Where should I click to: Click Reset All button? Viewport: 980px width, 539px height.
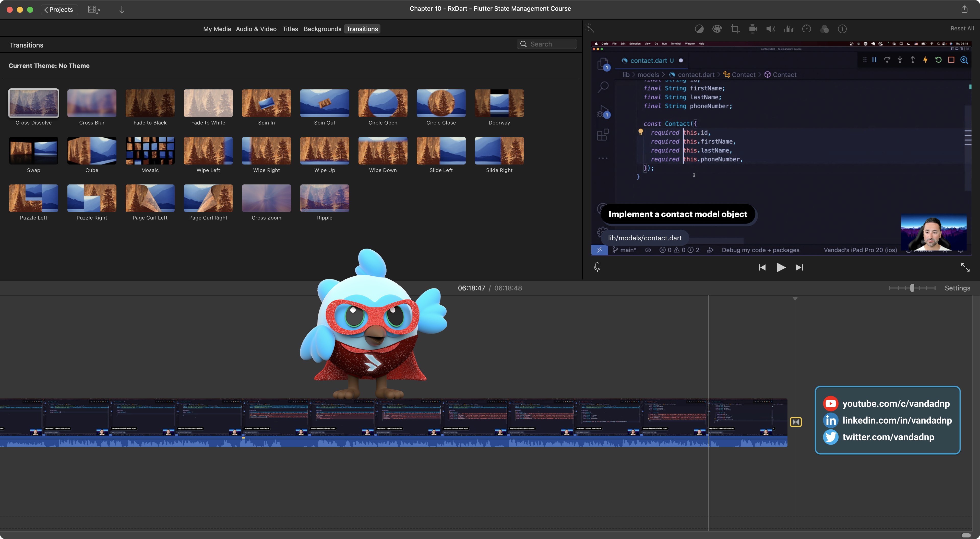tap(962, 29)
